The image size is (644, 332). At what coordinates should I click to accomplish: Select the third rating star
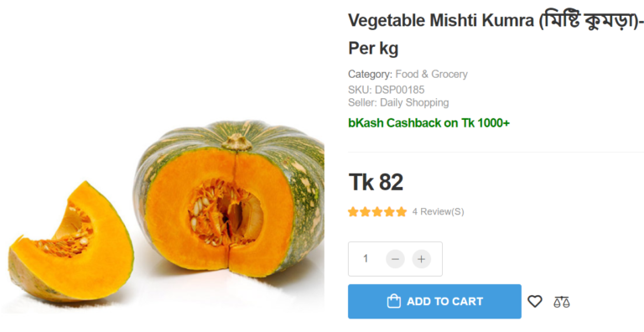377,211
